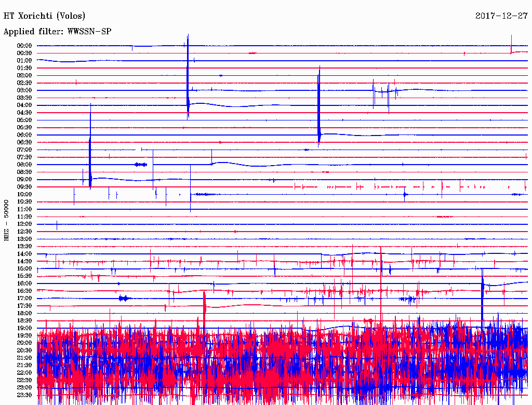Image resolution: width=532 pixels, height=405 pixels.
Task: Select the 13:30 time label
Action: coord(24,247)
